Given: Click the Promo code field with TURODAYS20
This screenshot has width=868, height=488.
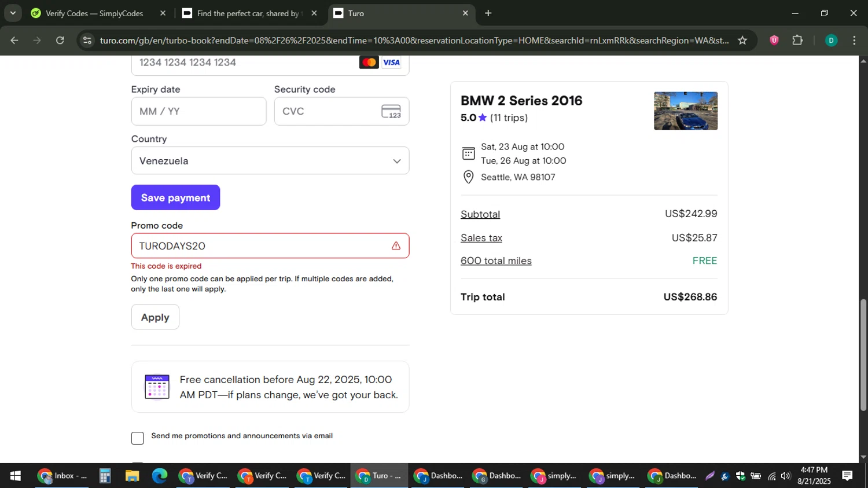Looking at the screenshot, I should coord(270,246).
